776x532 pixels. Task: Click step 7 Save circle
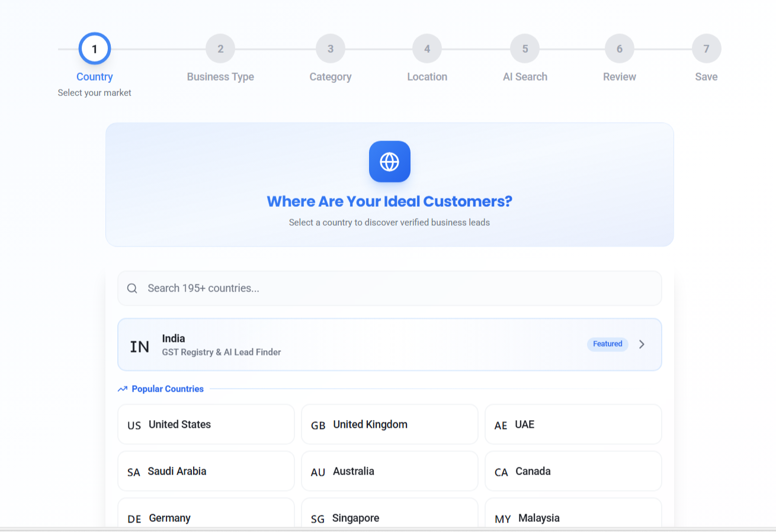[706, 49]
